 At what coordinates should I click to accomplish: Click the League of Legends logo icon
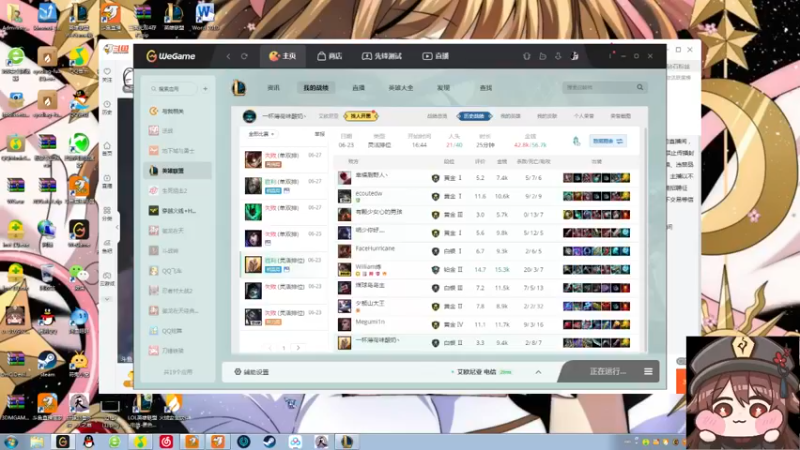239,88
